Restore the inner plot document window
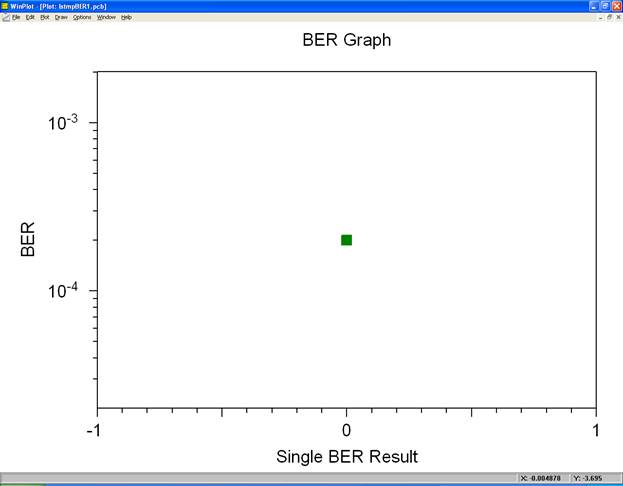This screenshot has width=623, height=486. click(x=609, y=17)
